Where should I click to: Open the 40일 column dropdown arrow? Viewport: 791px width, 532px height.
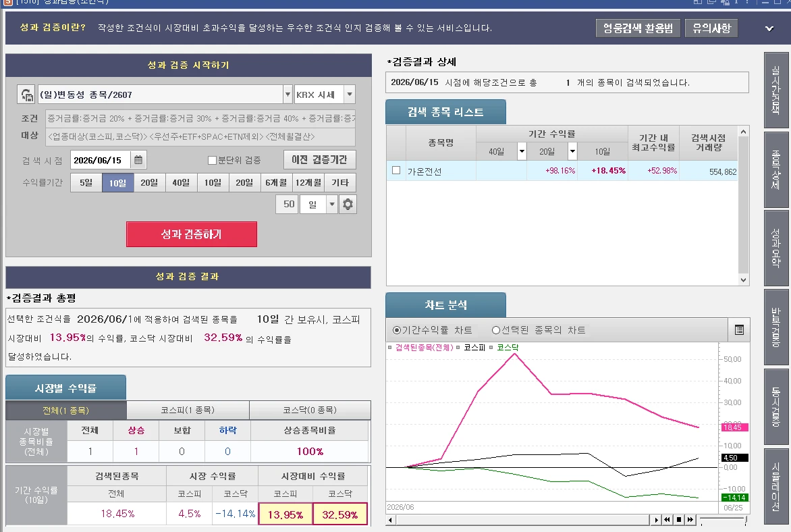click(x=522, y=151)
